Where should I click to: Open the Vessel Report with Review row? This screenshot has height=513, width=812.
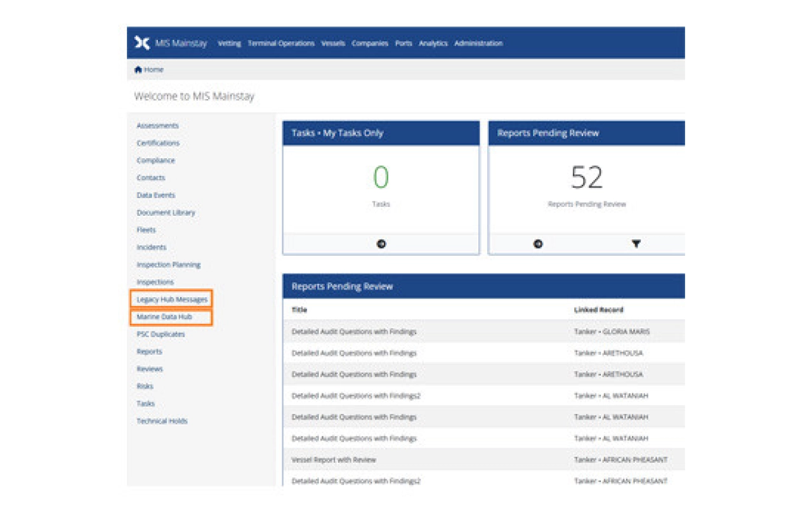click(334, 460)
